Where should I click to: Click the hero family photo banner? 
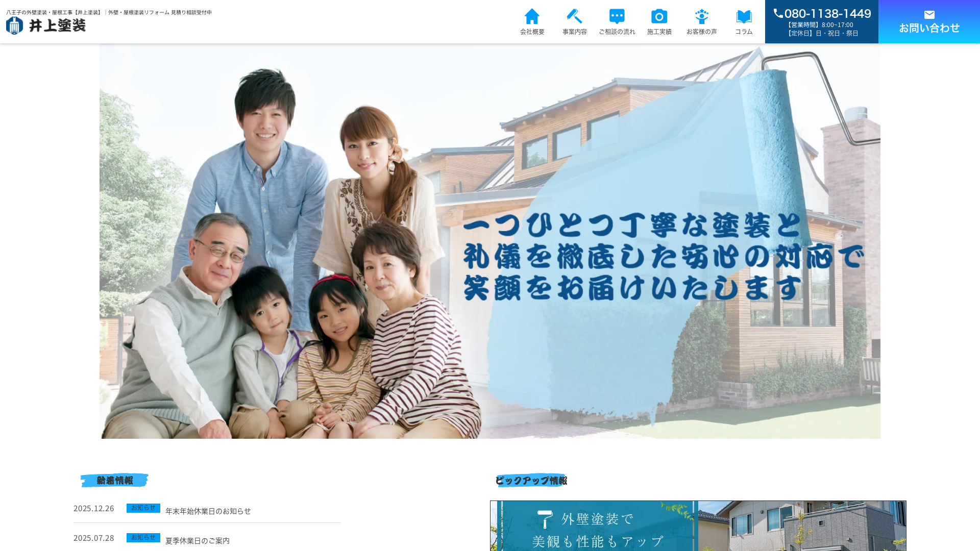tap(490, 240)
